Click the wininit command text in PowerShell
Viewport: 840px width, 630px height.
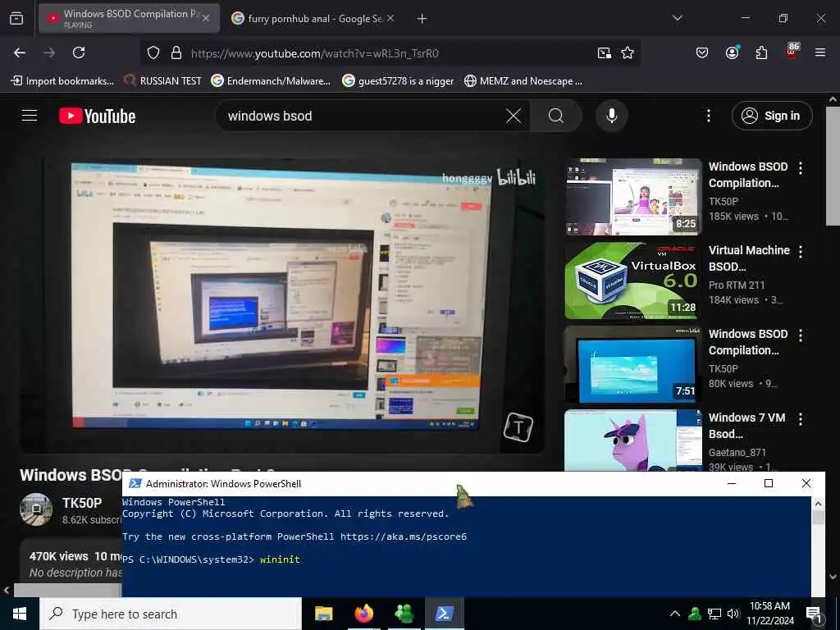[x=280, y=559]
